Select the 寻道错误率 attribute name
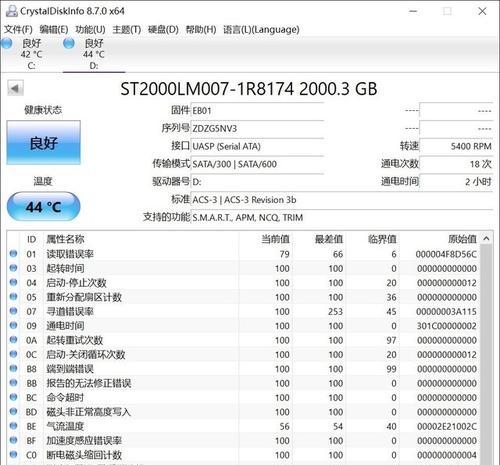 [70, 311]
